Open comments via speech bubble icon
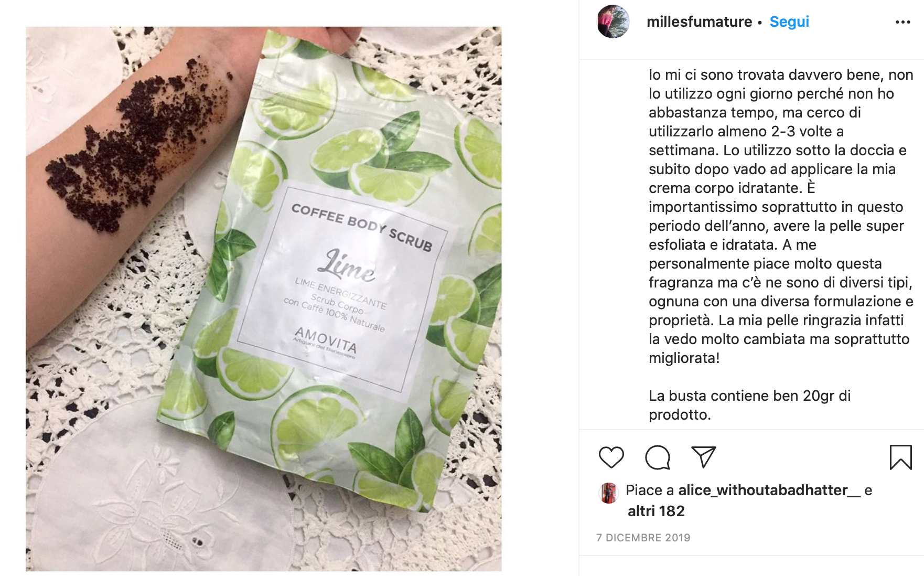The width and height of the screenshot is (924, 576). click(658, 457)
